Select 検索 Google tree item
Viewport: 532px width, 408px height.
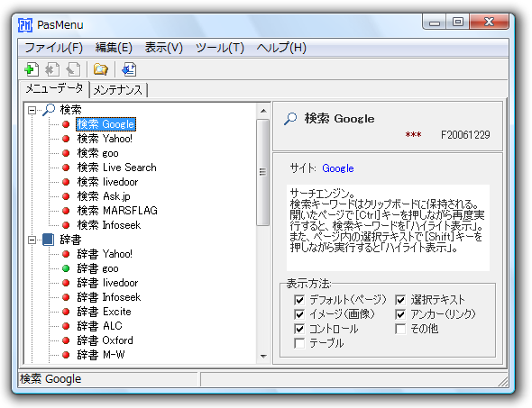point(105,124)
